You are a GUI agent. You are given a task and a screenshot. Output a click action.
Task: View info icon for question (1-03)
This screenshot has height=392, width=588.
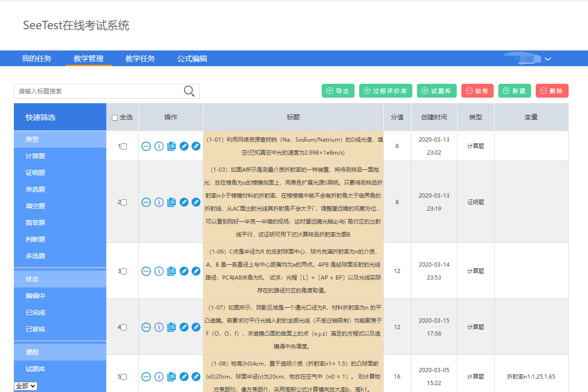pos(159,202)
